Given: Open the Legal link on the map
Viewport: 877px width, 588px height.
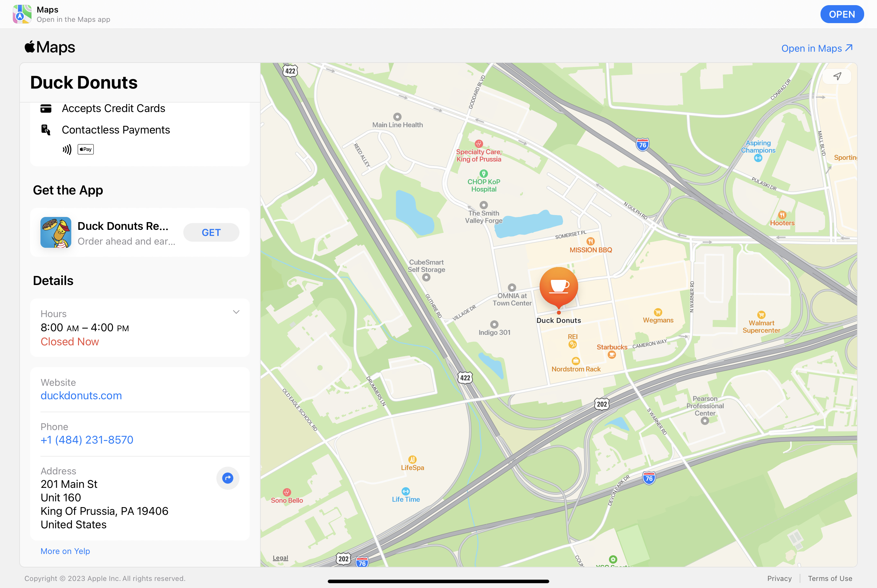Looking at the screenshot, I should click(281, 558).
